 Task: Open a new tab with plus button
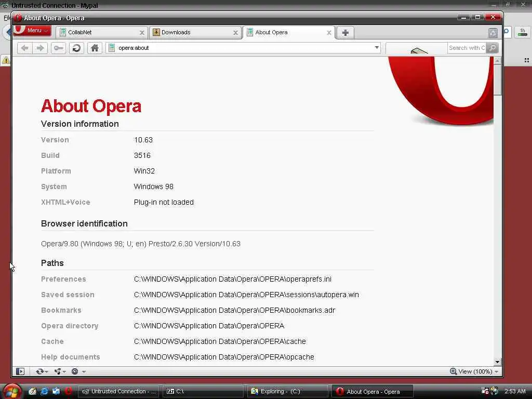point(345,33)
